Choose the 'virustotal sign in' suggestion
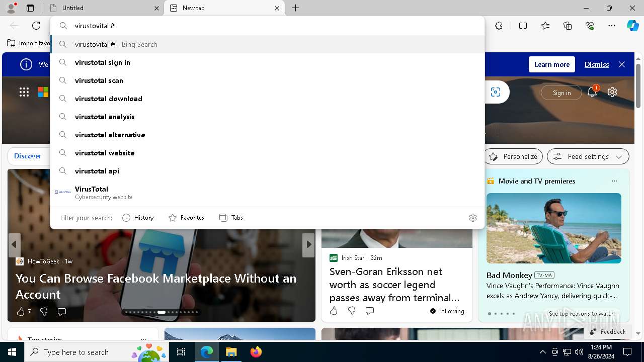The width and height of the screenshot is (644, 362). [x=267, y=62]
